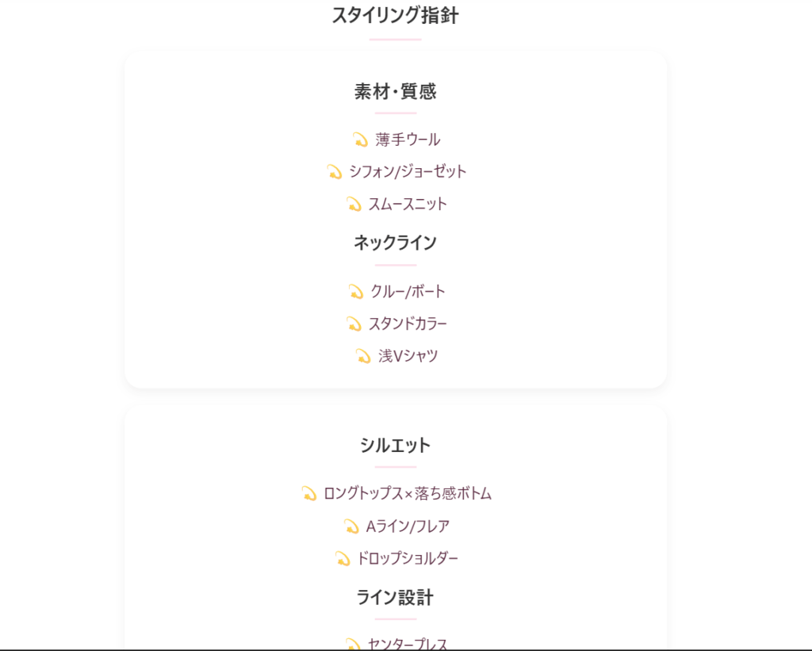Click the ネックライン section heading

coord(395,243)
